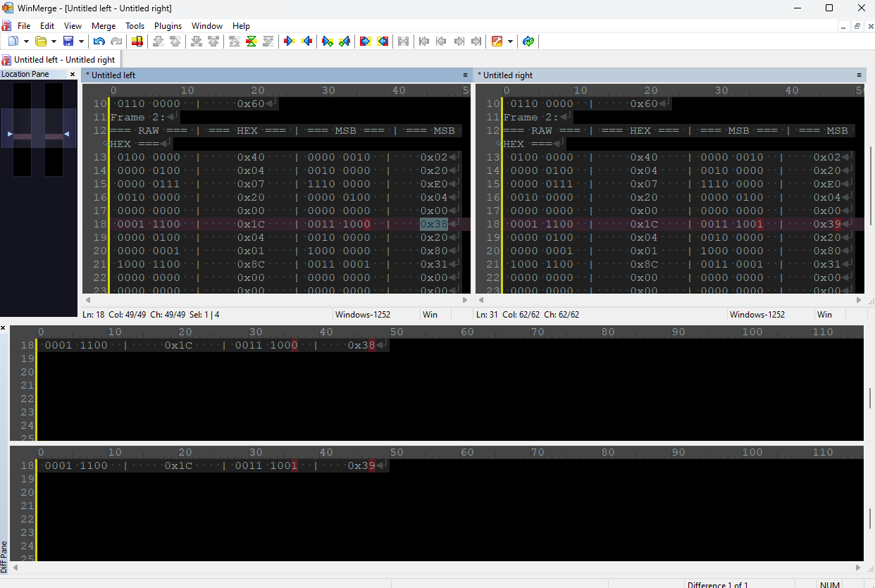Click Copy Left and Advance icon

(x=345, y=42)
